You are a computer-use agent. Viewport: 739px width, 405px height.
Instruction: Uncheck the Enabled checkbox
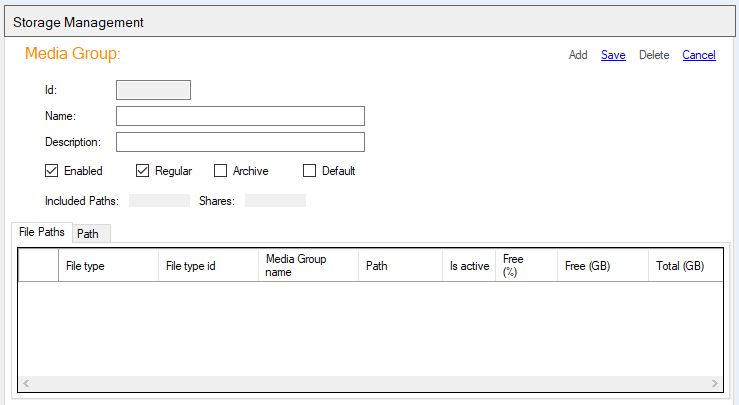coord(51,171)
